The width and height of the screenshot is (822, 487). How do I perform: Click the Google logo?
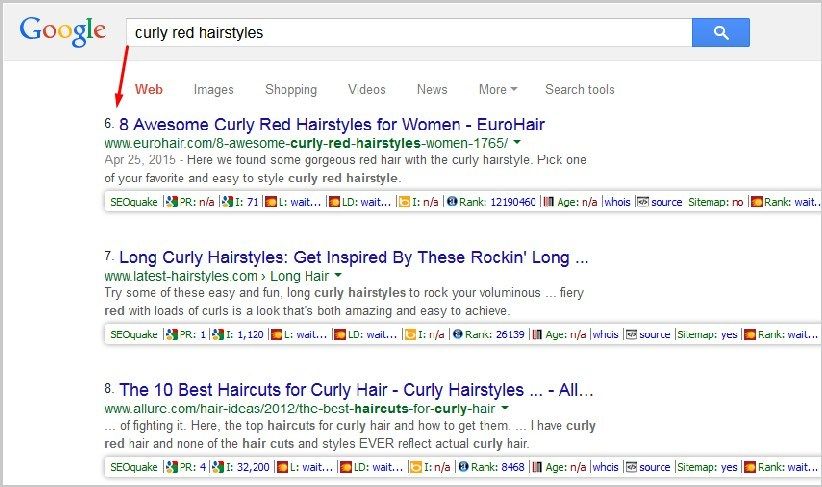click(x=63, y=31)
